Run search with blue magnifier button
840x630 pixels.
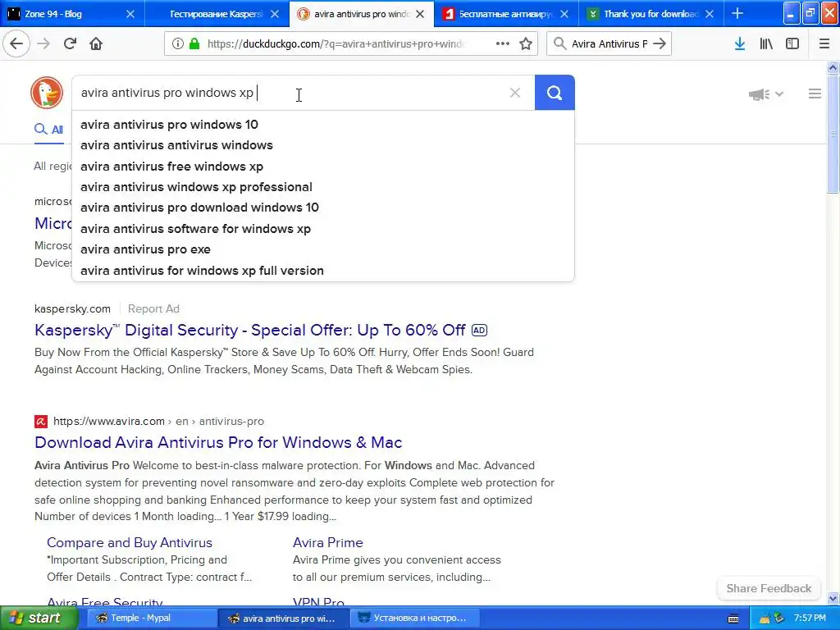[x=555, y=93]
